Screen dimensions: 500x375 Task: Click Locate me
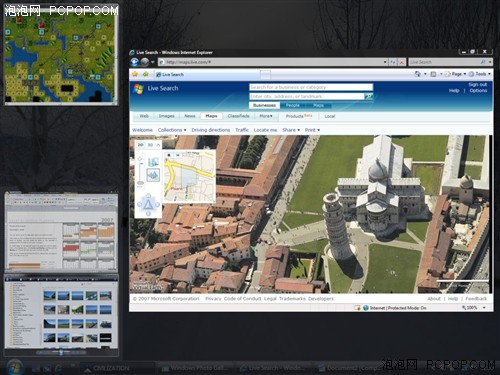(265, 130)
